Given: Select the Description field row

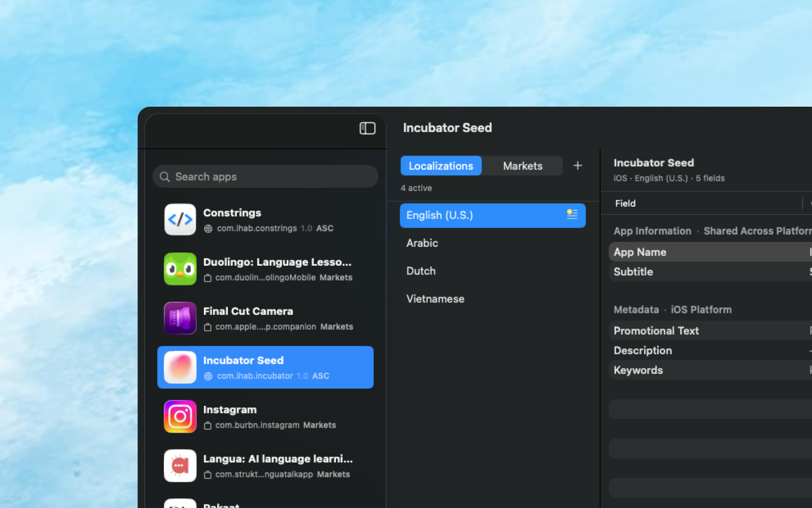Looking at the screenshot, I should coord(710,351).
